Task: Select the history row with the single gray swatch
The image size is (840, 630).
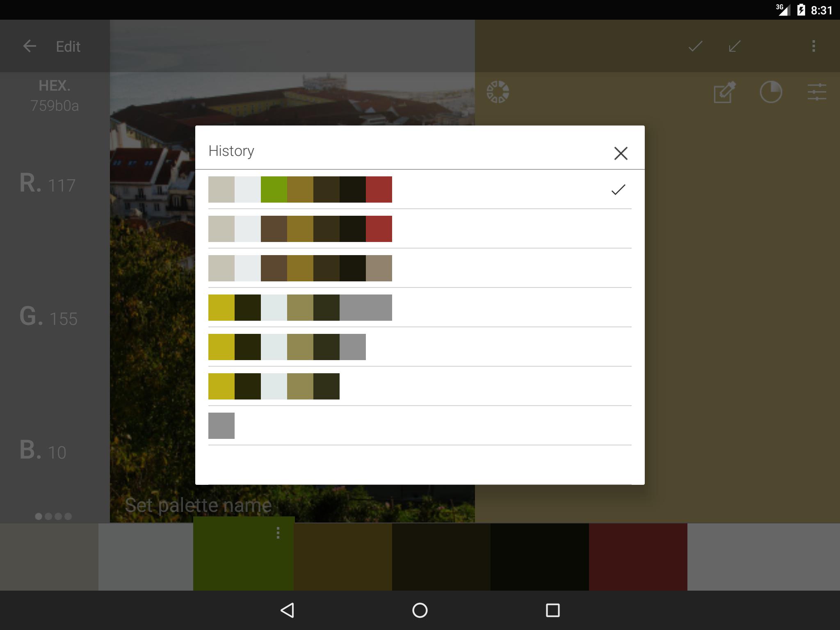Action: coord(420,426)
